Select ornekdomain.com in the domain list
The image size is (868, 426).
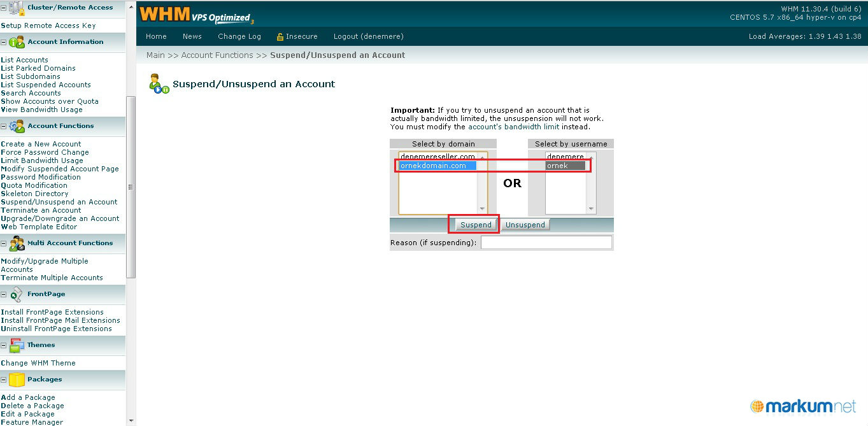[438, 166]
